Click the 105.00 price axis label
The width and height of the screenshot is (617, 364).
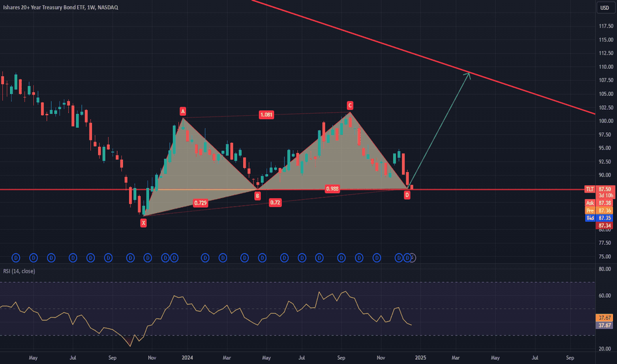[x=606, y=94]
